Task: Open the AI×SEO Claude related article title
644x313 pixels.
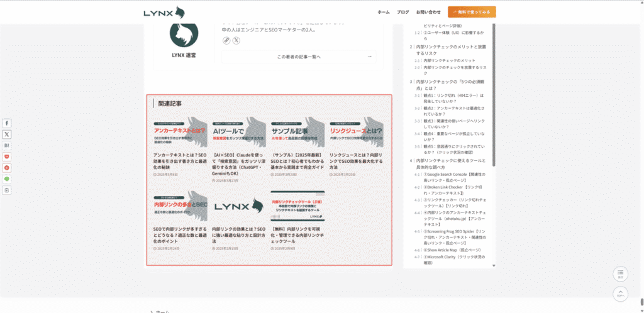Action: (x=238, y=161)
